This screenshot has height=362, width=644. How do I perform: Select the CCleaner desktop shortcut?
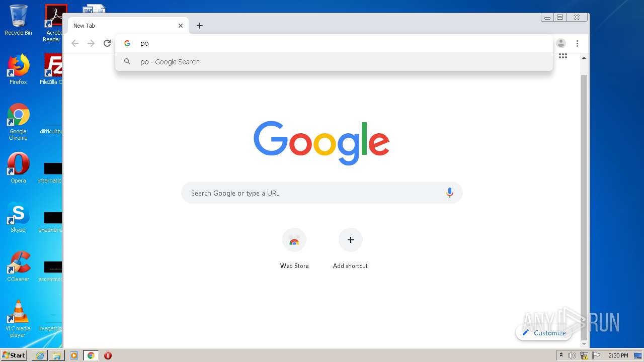[x=18, y=266]
